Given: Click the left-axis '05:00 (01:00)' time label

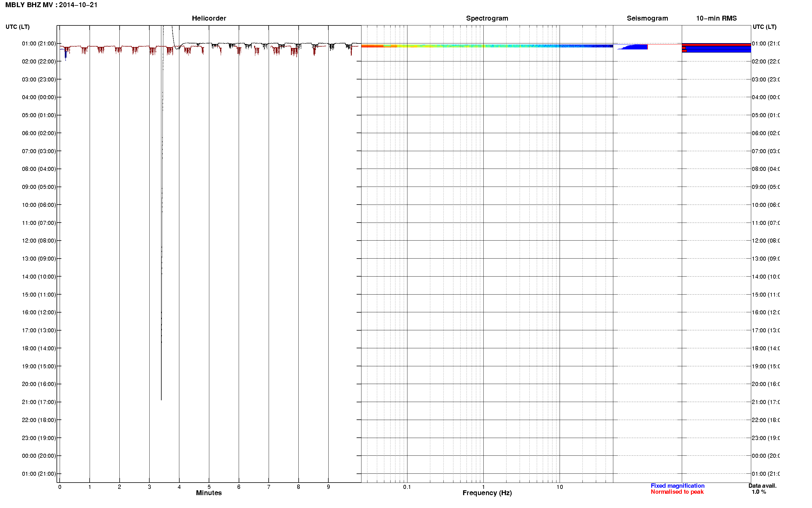Looking at the screenshot, I should pyautogui.click(x=39, y=115).
